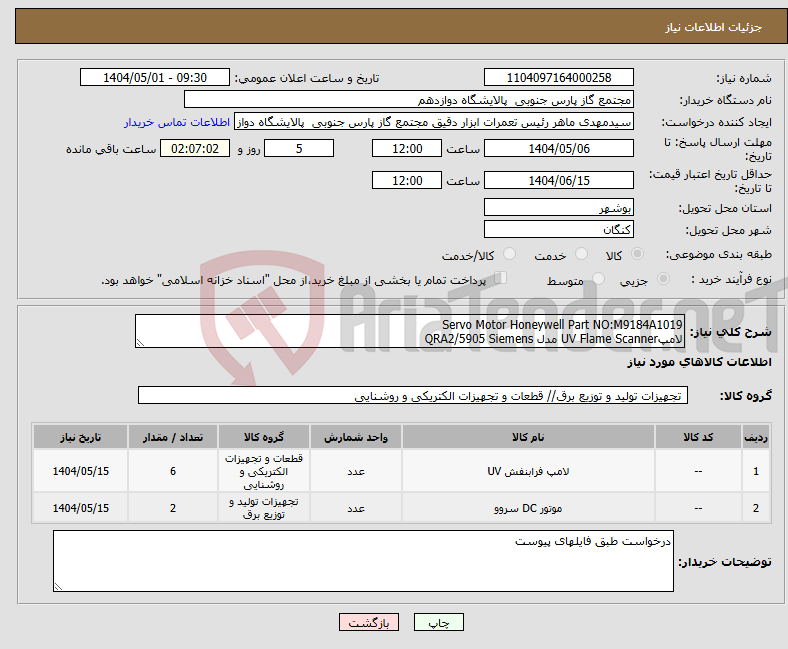Click the unit عدد in the servo motor row
The image size is (788, 649).
tap(356, 508)
